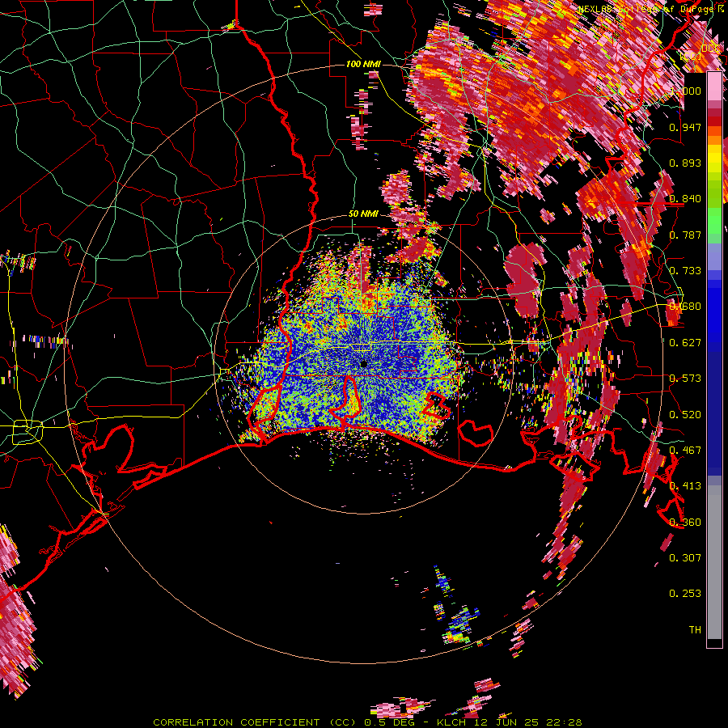728x728 pixels.
Task: Pick the periwinkle blue legend color band
Action: click(714, 256)
